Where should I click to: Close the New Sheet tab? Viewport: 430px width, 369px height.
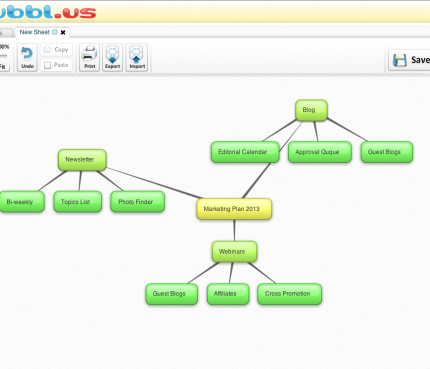[x=63, y=32]
